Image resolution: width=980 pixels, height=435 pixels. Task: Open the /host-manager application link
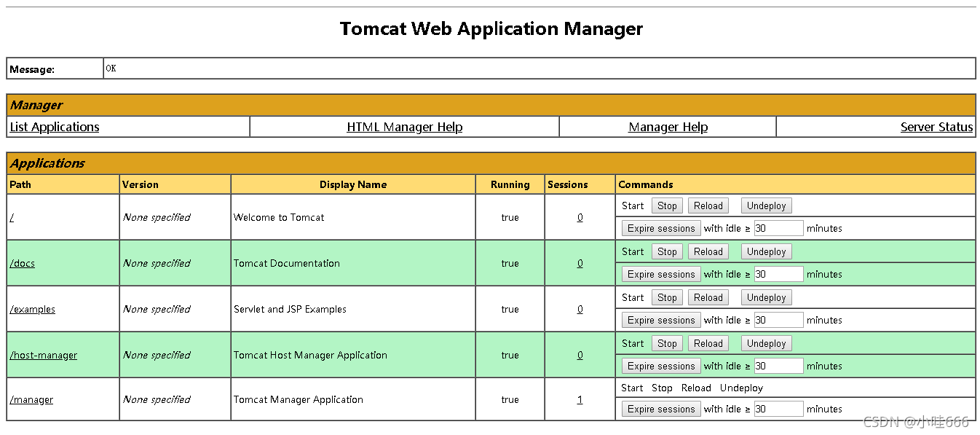[43, 355]
